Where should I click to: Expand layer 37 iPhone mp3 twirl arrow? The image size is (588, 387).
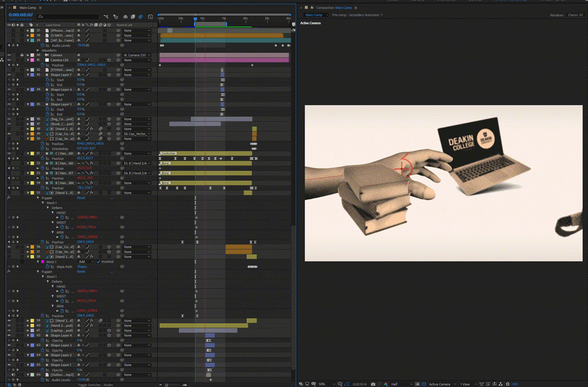tap(28, 31)
